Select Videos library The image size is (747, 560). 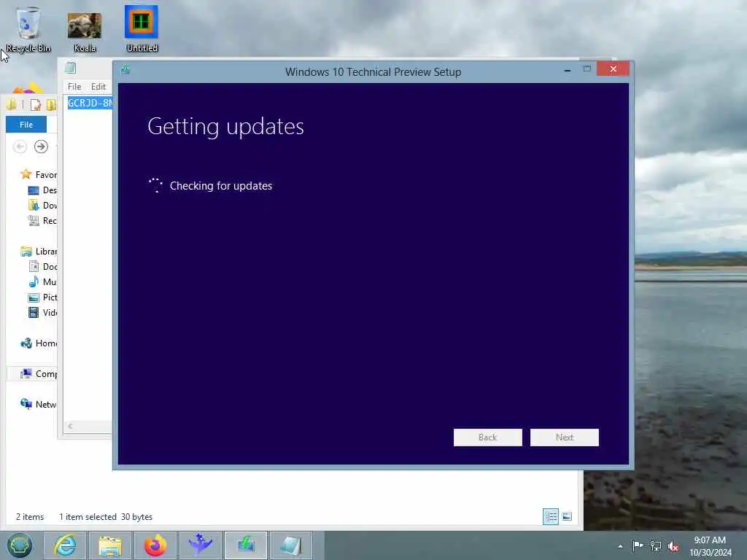click(42, 312)
